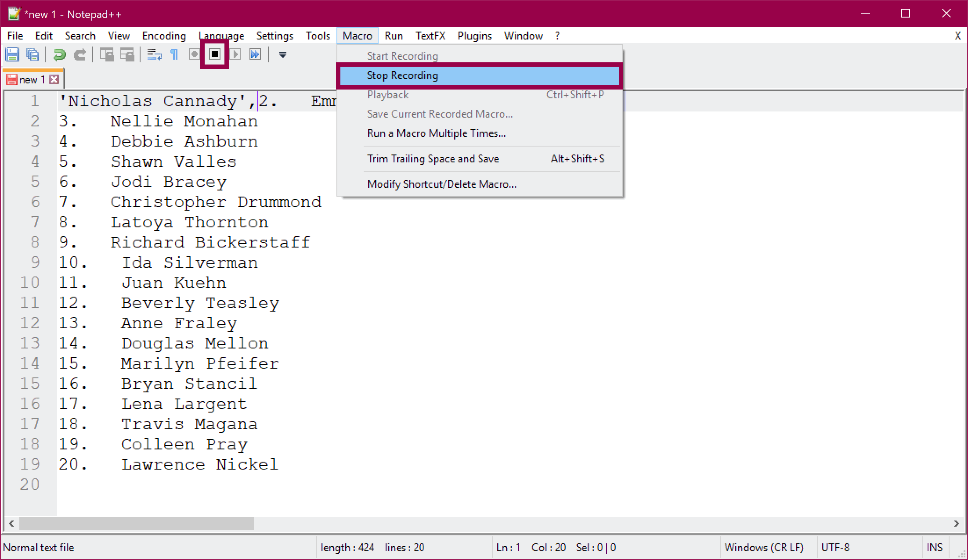This screenshot has height=560, width=968.
Task: Open the UTF-8 encoding selector in status bar
Action: pyautogui.click(x=835, y=547)
